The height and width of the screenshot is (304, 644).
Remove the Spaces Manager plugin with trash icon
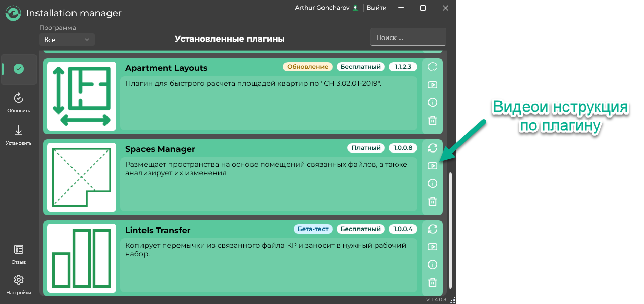tap(432, 201)
